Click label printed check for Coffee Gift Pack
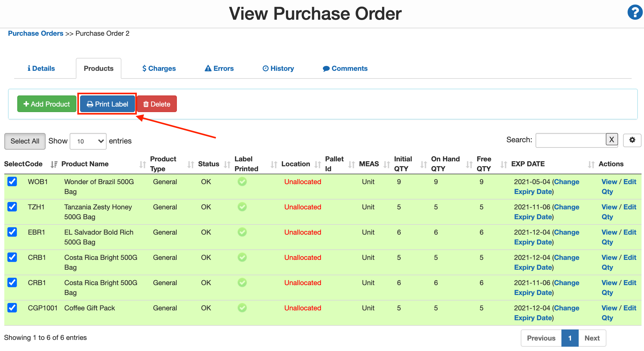This screenshot has height=351, width=644. 242,308
